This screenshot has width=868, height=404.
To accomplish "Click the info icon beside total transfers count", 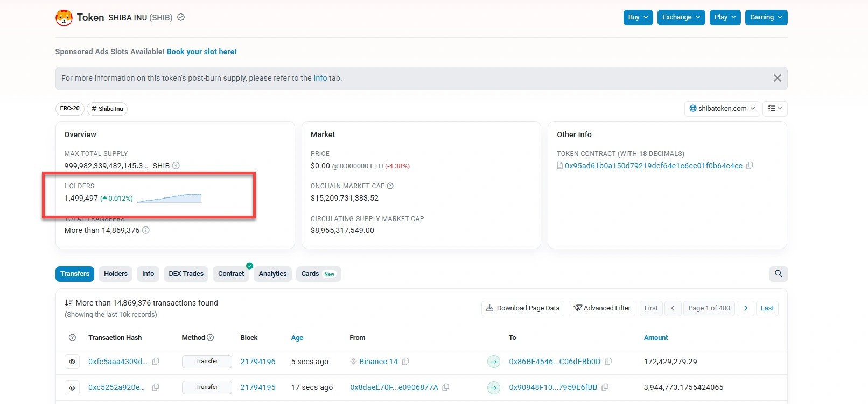I will tap(145, 230).
